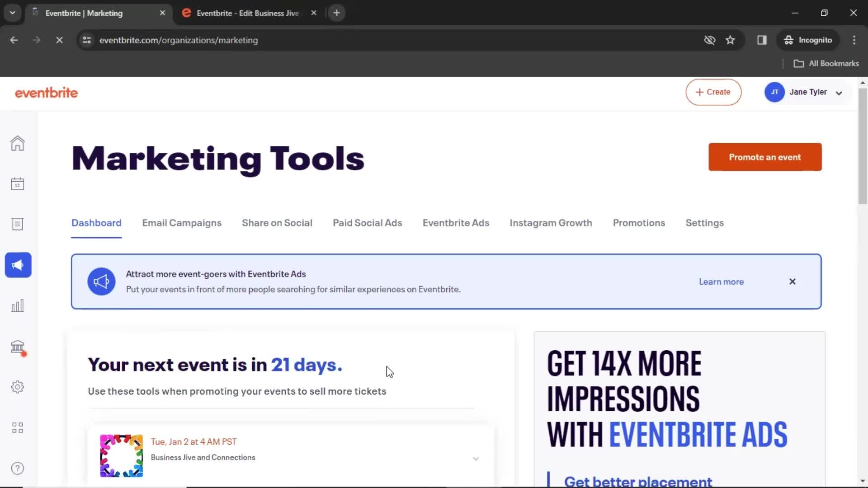Open the Reports bar chart icon
The width and height of the screenshot is (868, 488).
(x=18, y=306)
